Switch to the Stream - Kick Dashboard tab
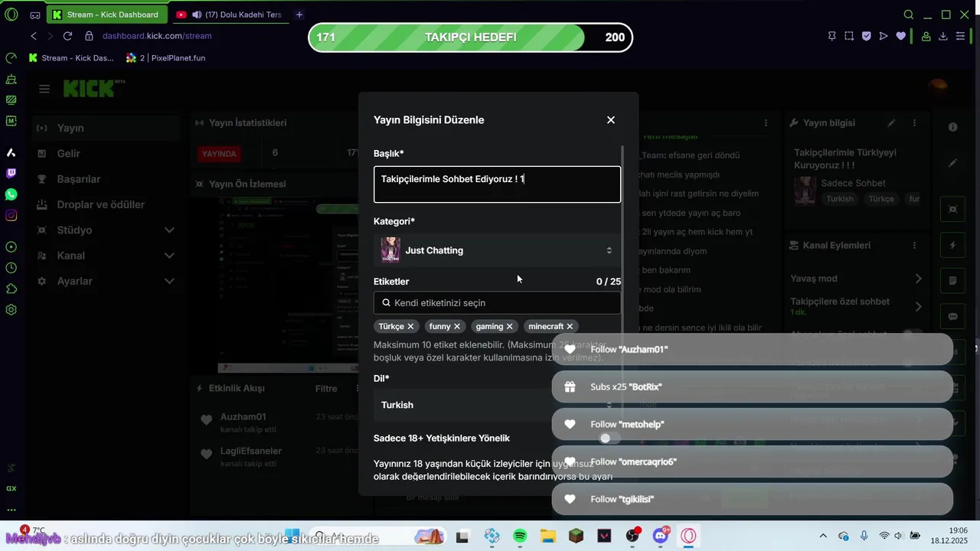Screen dimensions: 980x551 [x=107, y=15]
